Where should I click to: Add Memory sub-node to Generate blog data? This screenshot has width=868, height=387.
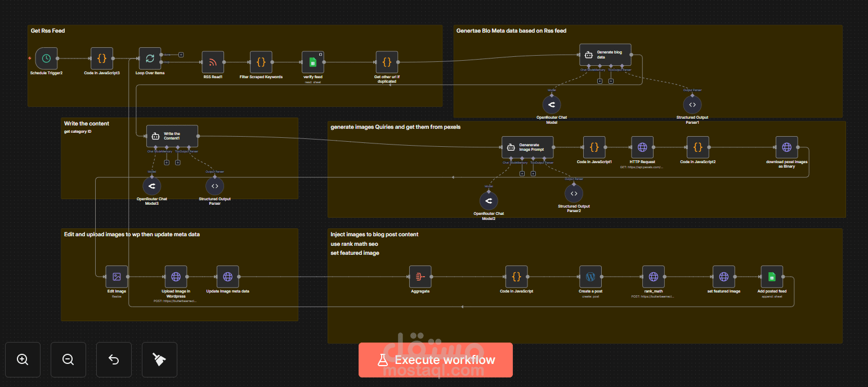tap(599, 81)
